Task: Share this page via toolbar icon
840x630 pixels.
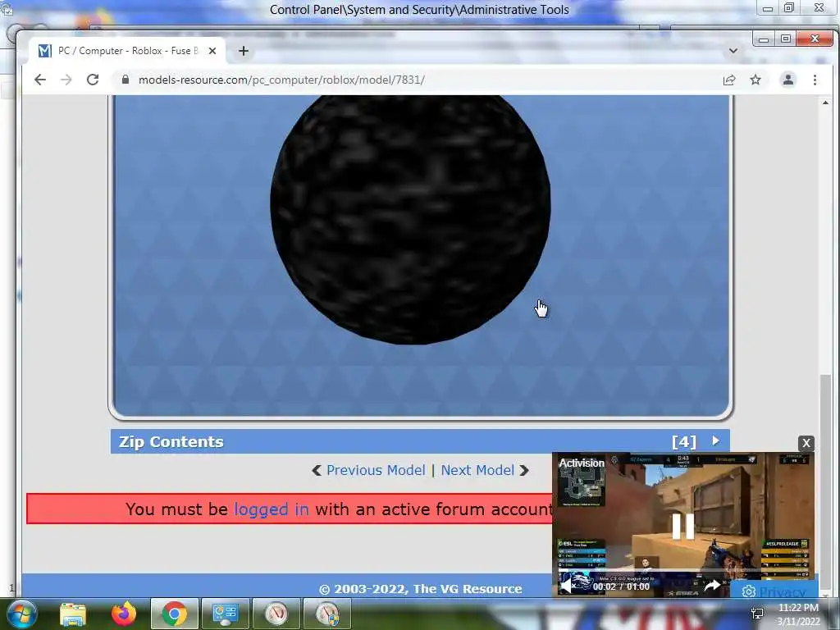Action: pos(729,80)
